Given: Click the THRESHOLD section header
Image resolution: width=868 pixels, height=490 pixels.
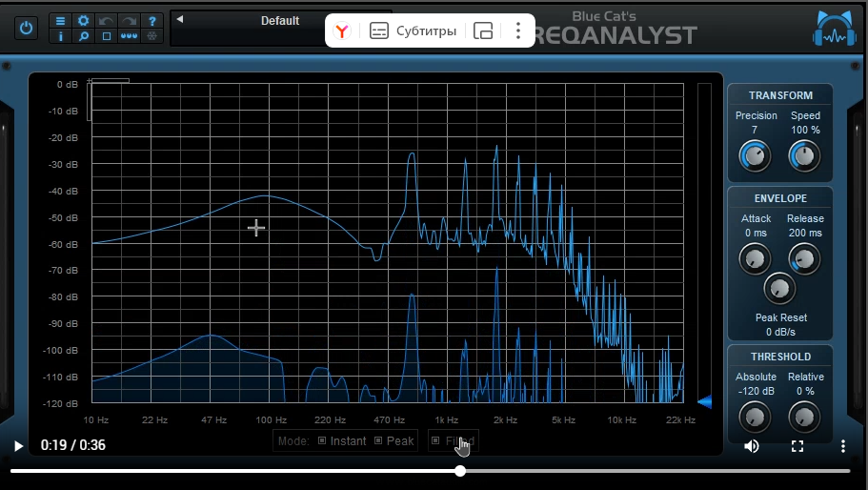Looking at the screenshot, I should pyautogui.click(x=780, y=357).
